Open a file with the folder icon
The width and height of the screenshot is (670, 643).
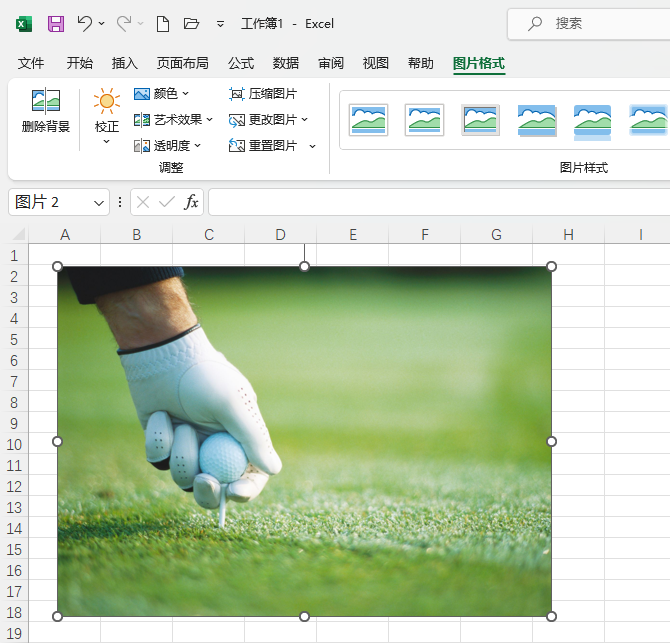[191, 23]
